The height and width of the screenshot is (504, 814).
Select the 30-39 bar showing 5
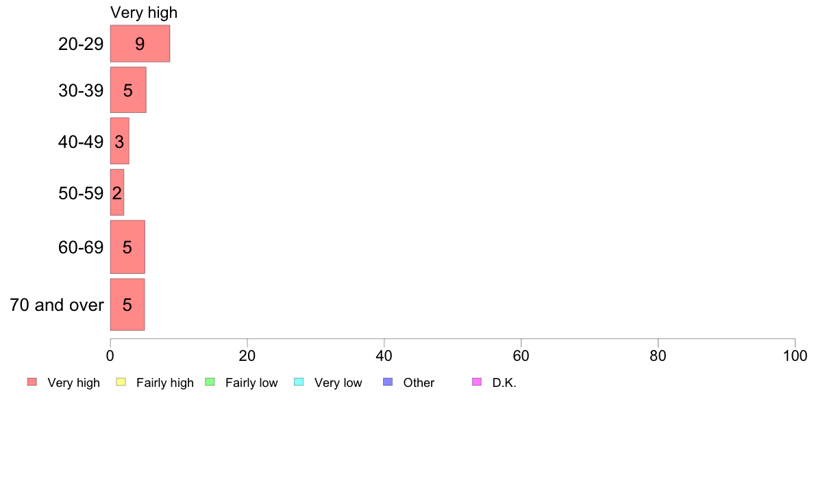(128, 90)
